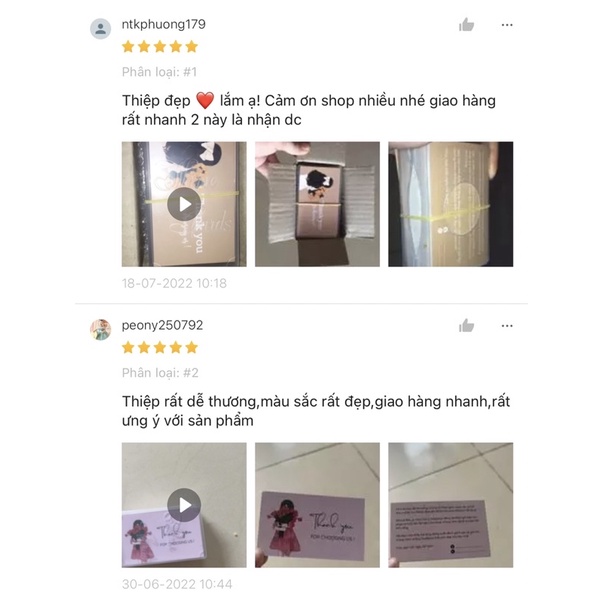
Task: View the pink card back side photo
Action: tap(451, 505)
